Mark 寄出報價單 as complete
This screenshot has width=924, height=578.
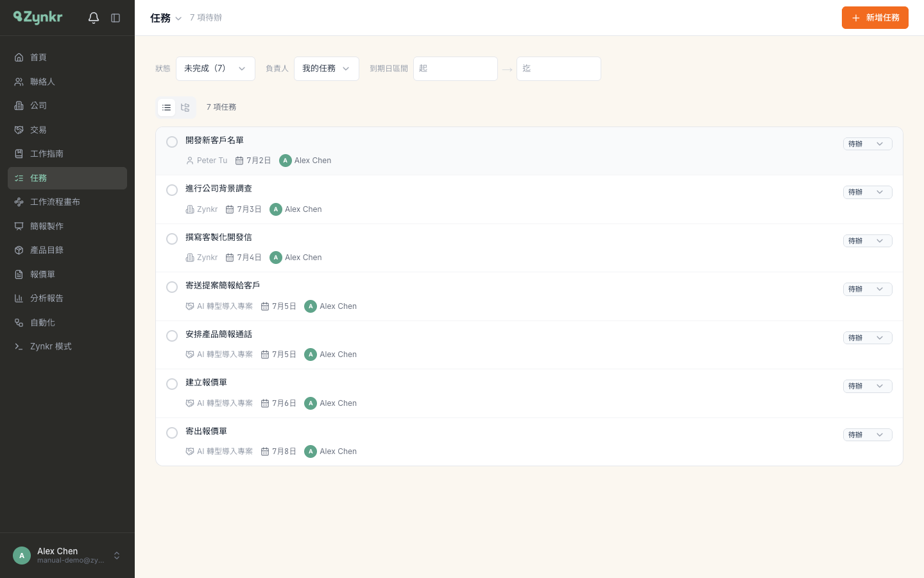pos(172,433)
